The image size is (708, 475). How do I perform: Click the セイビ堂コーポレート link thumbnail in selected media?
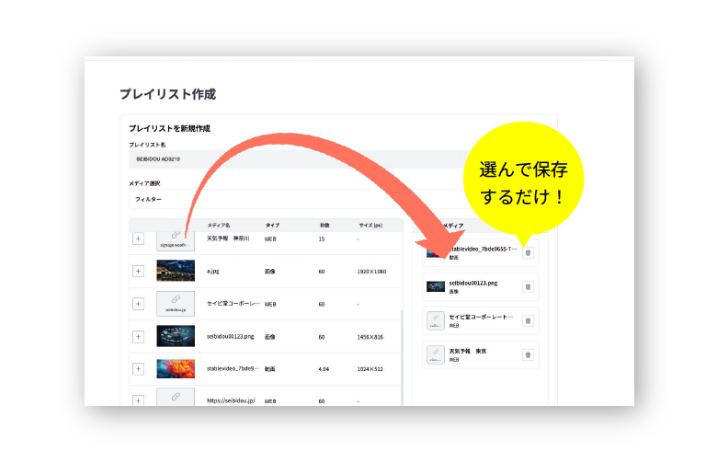pyautogui.click(x=436, y=321)
